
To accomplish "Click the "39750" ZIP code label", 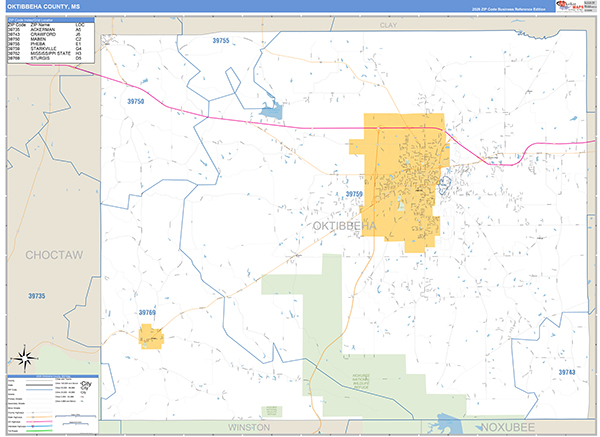I will click(135, 101).
